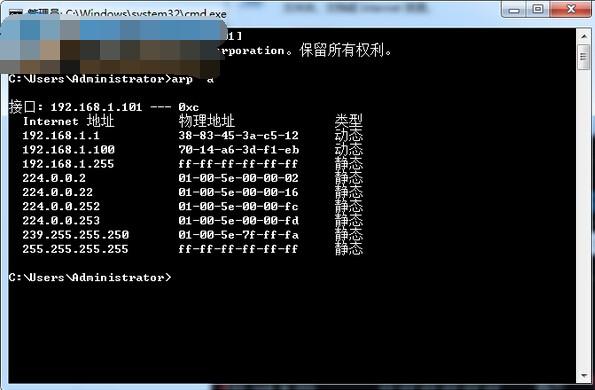The height and width of the screenshot is (390, 595).
Task: Click the 类型 column header
Action: pos(348,121)
